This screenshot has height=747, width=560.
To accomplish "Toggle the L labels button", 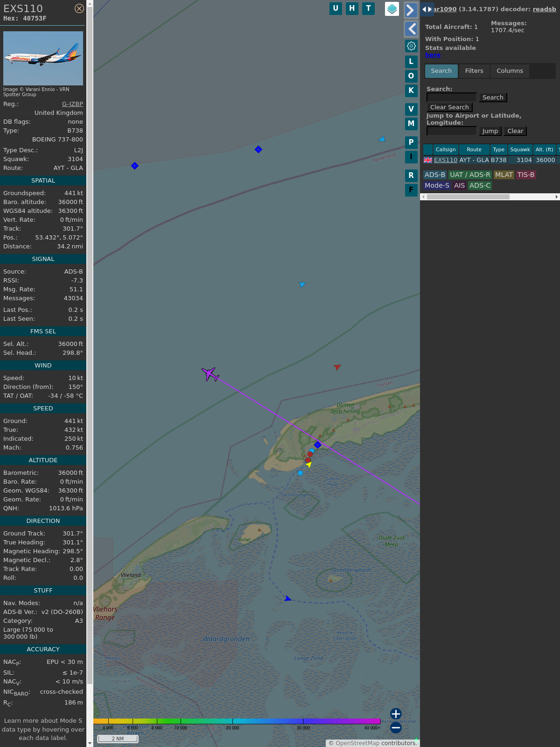I will click(x=411, y=62).
